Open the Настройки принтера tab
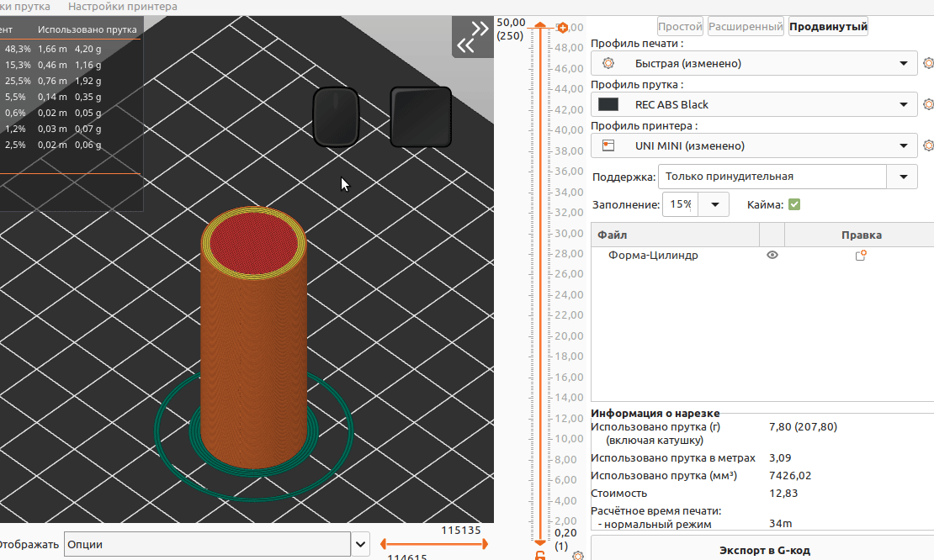934x560 pixels. (x=123, y=7)
